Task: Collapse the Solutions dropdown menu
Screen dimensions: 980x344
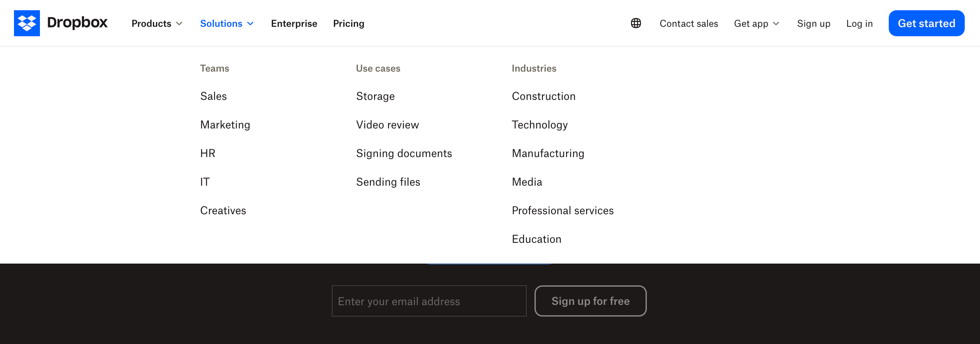Action: pyautogui.click(x=227, y=24)
